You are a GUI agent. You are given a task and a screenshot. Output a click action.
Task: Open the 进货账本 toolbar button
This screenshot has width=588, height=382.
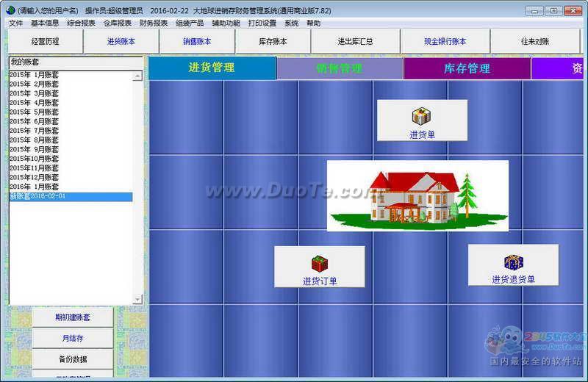(x=121, y=42)
